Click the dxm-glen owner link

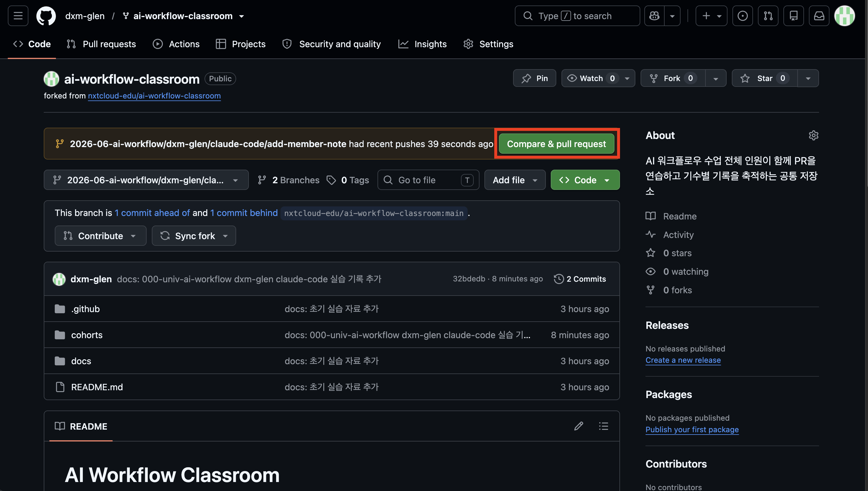85,16
